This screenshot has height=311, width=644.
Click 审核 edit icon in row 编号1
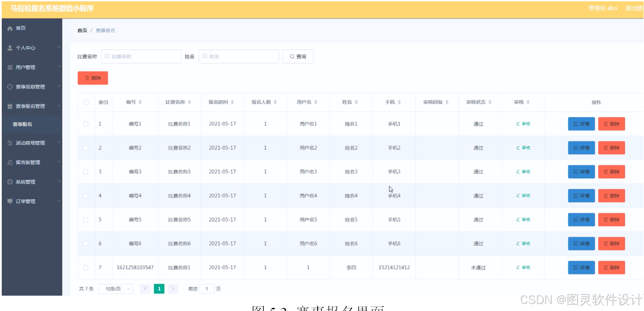(x=518, y=124)
